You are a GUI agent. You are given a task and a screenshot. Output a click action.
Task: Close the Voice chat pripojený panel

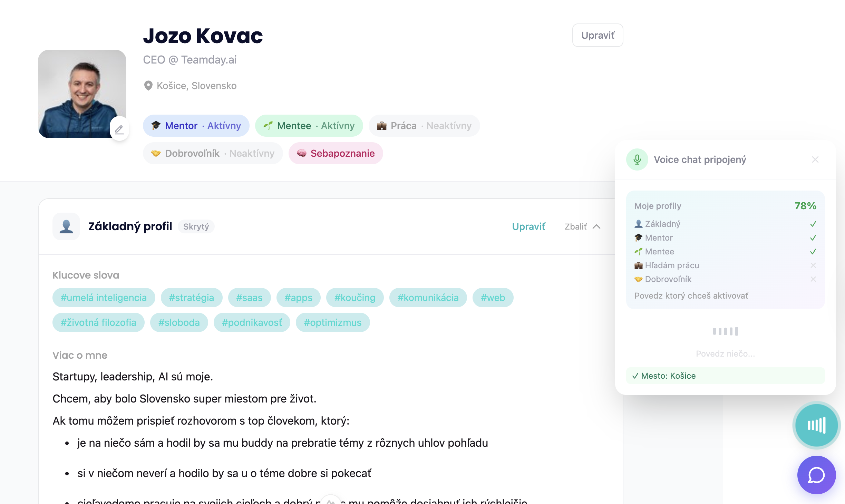815,159
